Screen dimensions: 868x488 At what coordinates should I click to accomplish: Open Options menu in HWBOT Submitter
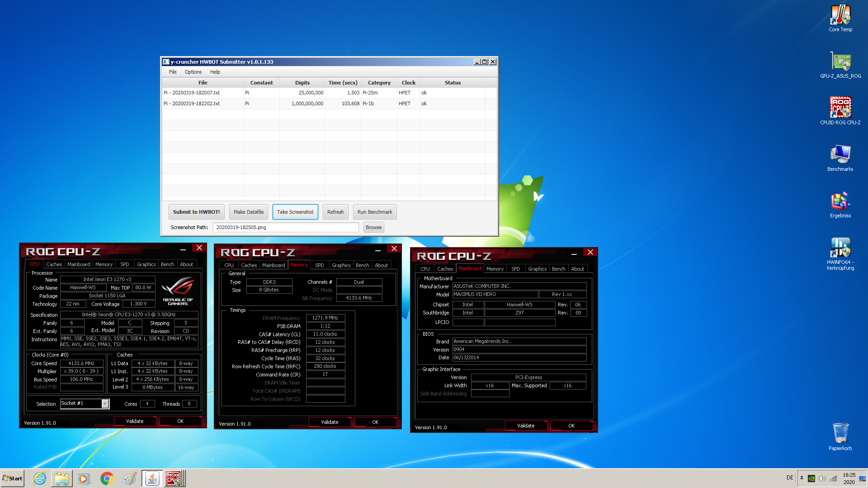[193, 72]
